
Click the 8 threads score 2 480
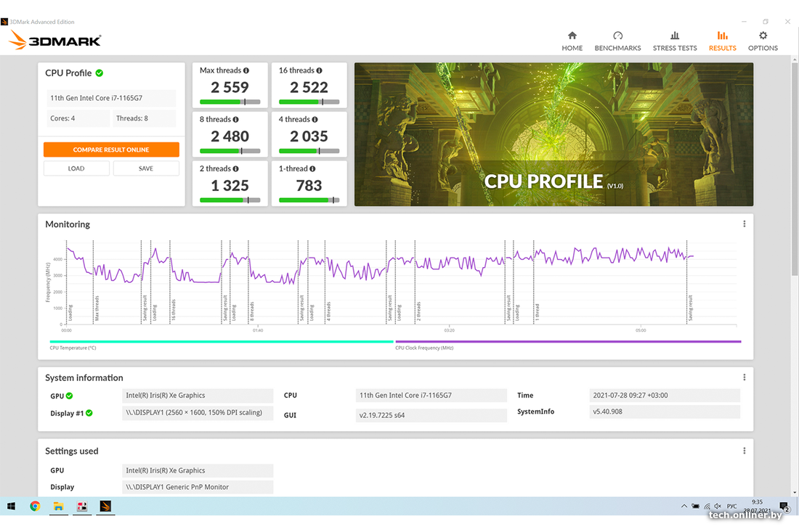(230, 136)
